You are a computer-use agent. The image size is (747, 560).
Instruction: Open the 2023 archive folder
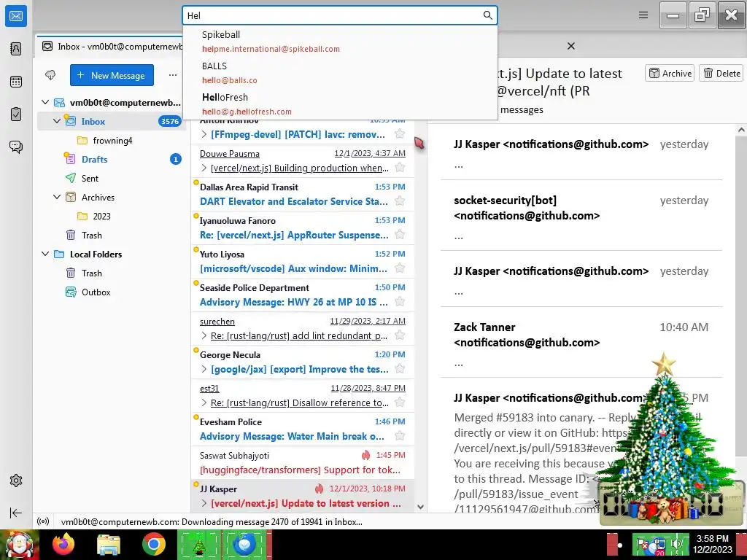[x=111, y=216]
